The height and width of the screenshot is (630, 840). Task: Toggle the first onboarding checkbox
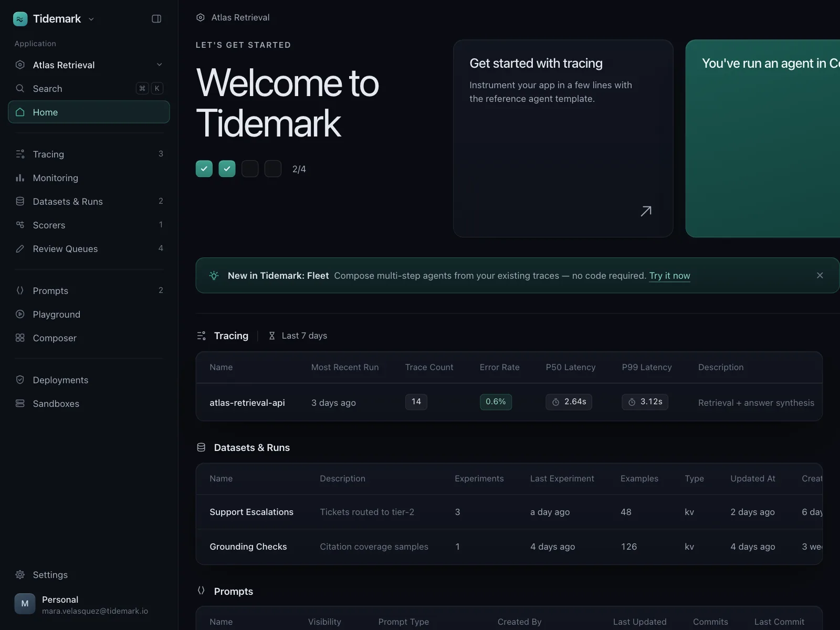[x=204, y=169]
